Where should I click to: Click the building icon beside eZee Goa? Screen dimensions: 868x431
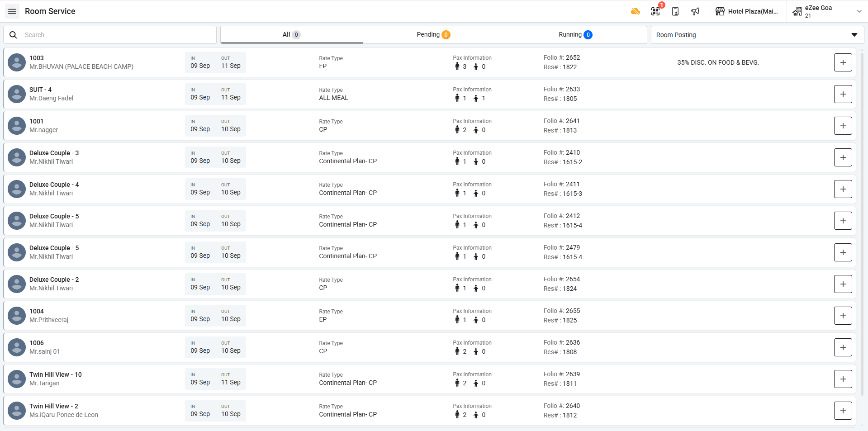click(x=797, y=11)
